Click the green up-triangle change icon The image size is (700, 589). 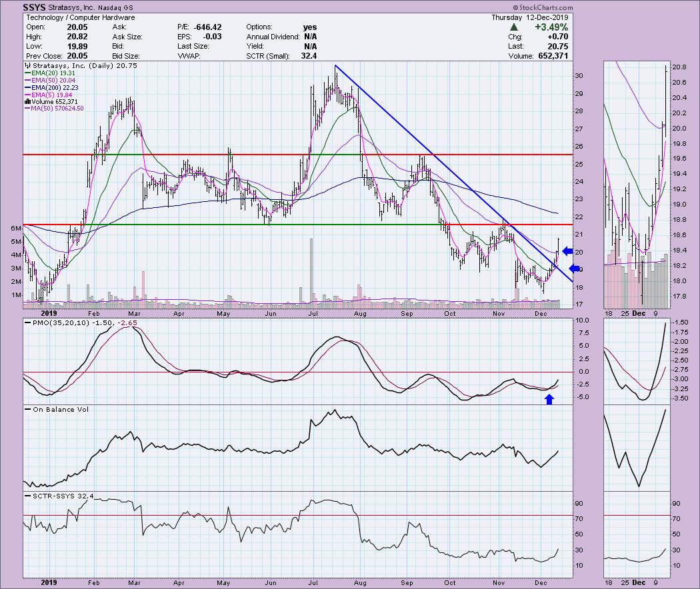[x=514, y=27]
